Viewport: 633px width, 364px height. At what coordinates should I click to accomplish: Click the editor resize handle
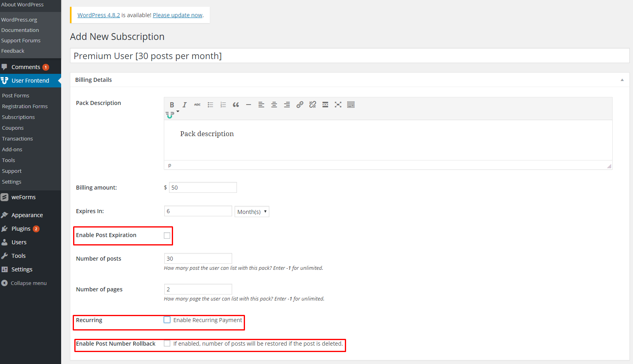pos(609,166)
